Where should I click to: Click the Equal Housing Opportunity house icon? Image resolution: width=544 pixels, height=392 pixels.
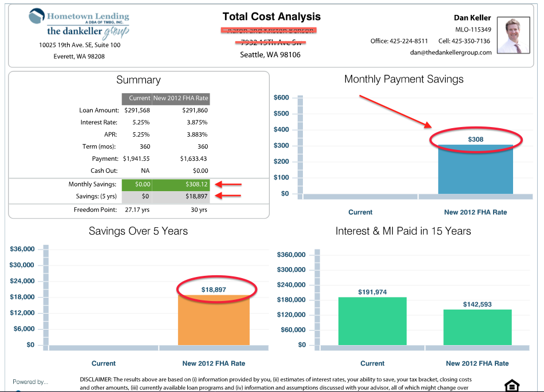[x=511, y=385]
